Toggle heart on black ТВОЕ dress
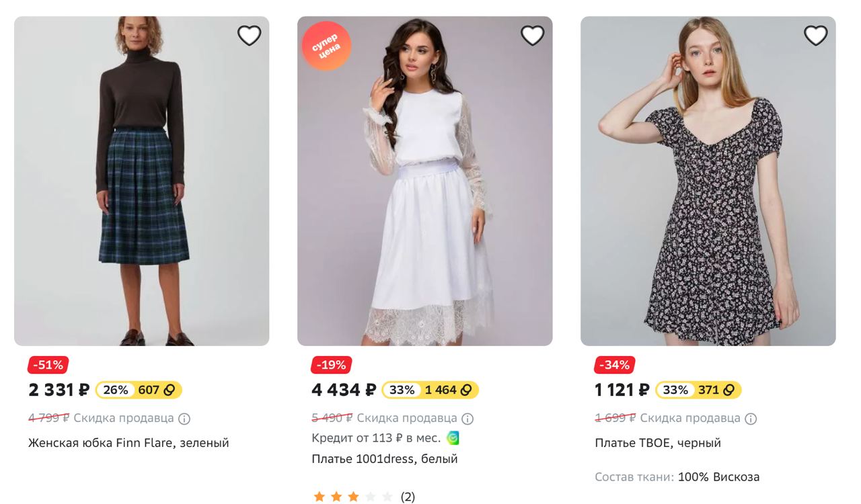Viewport: 861px width, 504px height. coord(815,36)
